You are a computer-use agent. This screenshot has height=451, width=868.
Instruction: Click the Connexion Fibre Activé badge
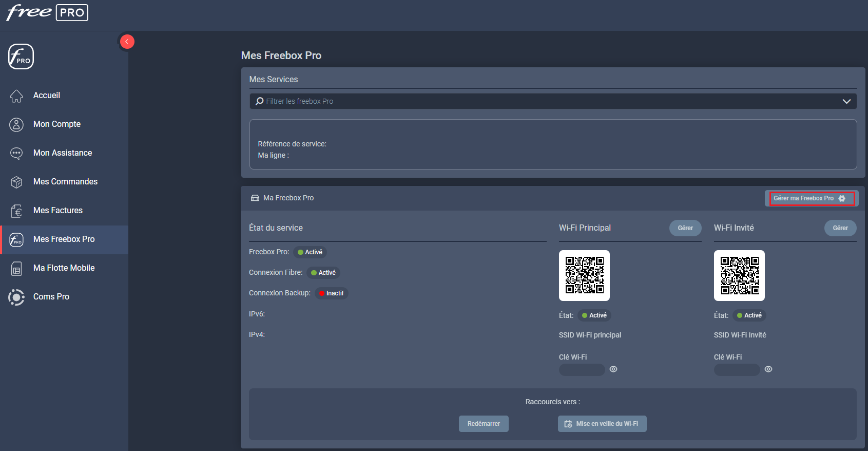323,273
